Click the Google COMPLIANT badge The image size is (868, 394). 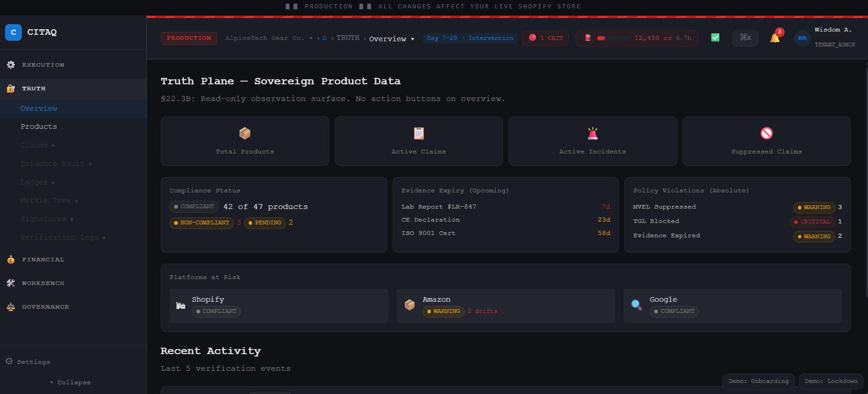pos(674,311)
